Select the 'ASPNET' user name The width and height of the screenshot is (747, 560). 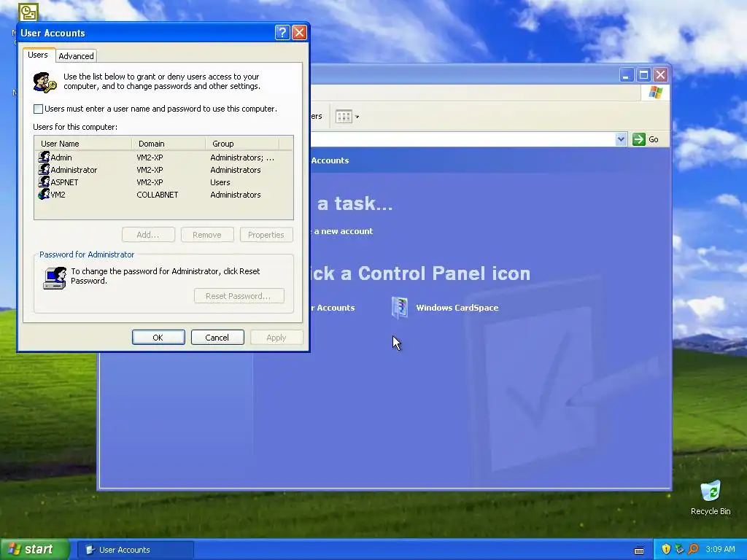pos(64,182)
